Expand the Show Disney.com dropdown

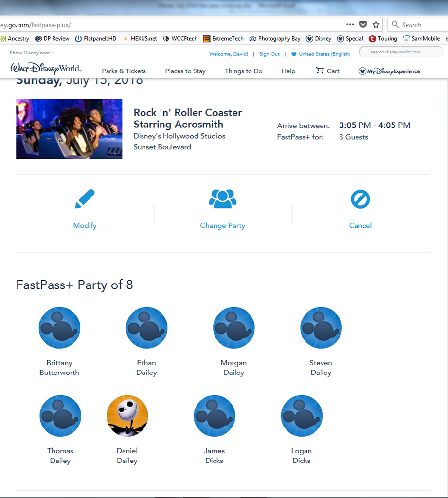[x=32, y=53]
